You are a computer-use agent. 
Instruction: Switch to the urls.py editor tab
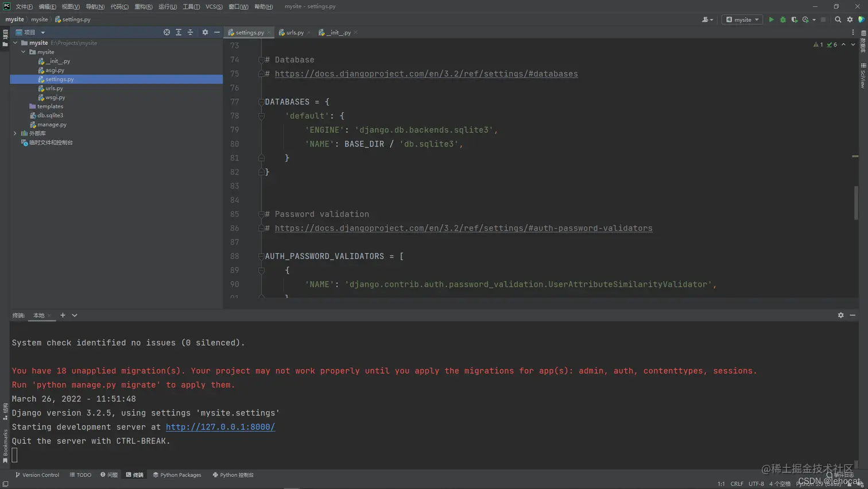[295, 33]
